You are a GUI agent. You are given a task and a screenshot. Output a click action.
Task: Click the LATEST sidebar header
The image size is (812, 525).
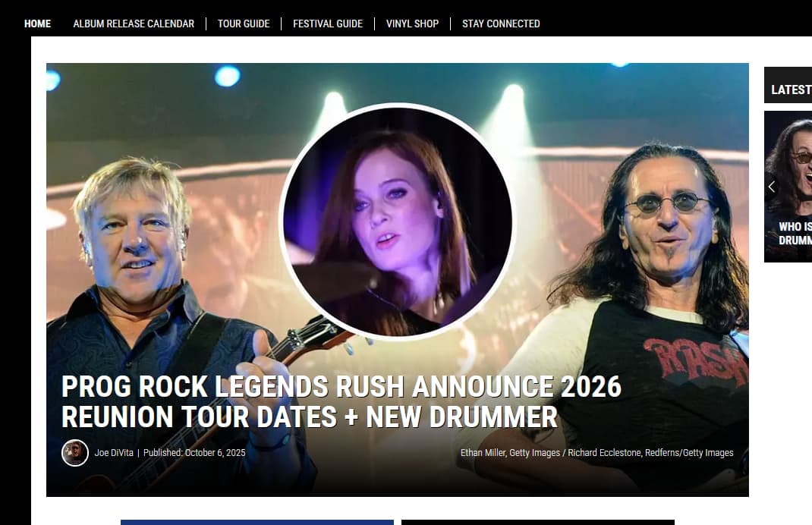[791, 90]
